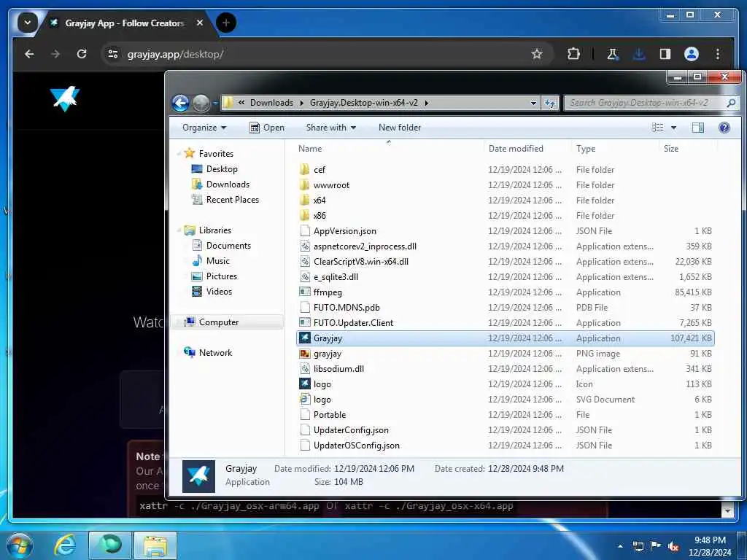The width and height of the screenshot is (747, 560).
Task: Refresh the Explorer folder view
Action: point(550,103)
